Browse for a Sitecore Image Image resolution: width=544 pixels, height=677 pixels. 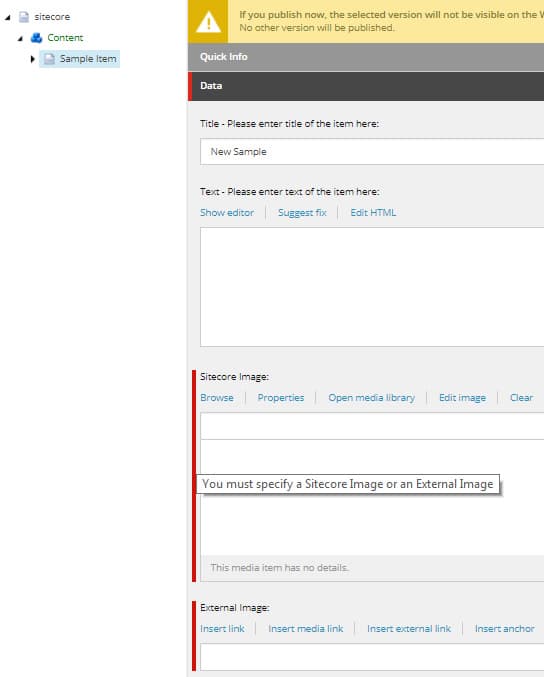point(217,398)
